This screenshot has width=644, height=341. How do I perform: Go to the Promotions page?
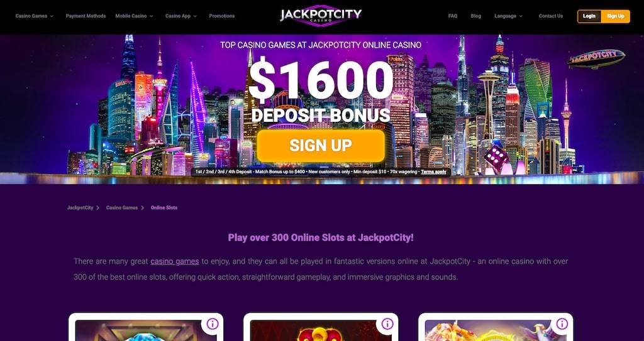[222, 16]
